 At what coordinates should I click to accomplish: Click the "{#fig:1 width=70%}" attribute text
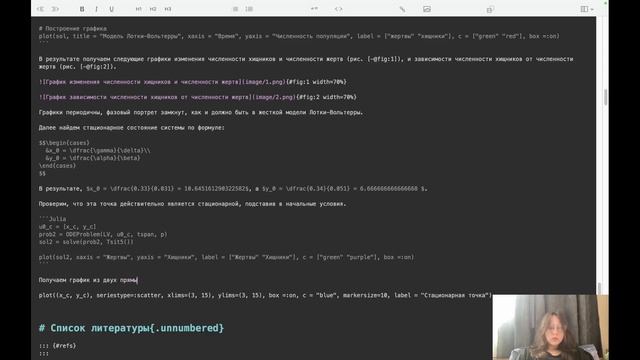(x=316, y=82)
